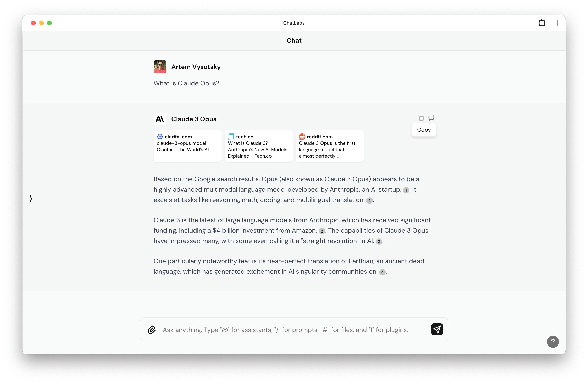Click citation marker 3 in response
Image resolution: width=588 pixels, height=384 pixels.
[378, 241]
